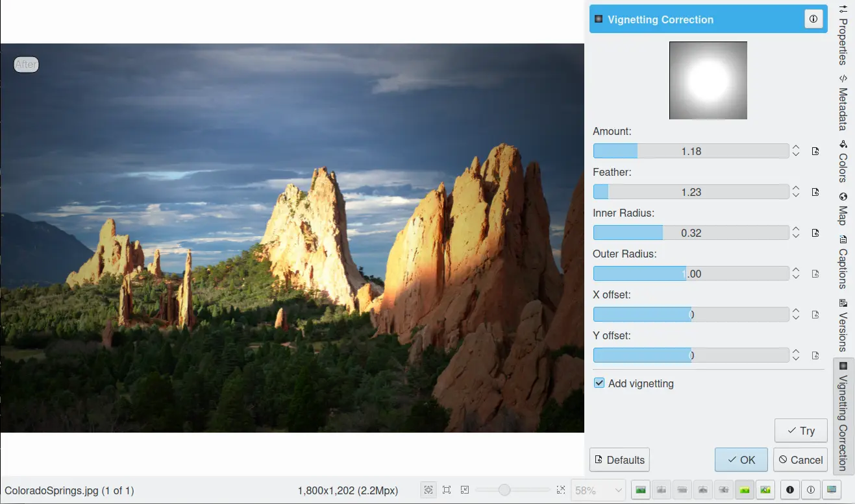855x504 pixels.
Task: Open the 58% zoom level dropdown
Action: point(598,490)
